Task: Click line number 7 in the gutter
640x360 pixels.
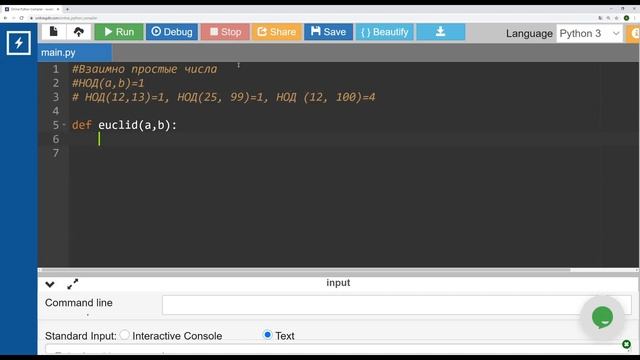Action: (56, 153)
